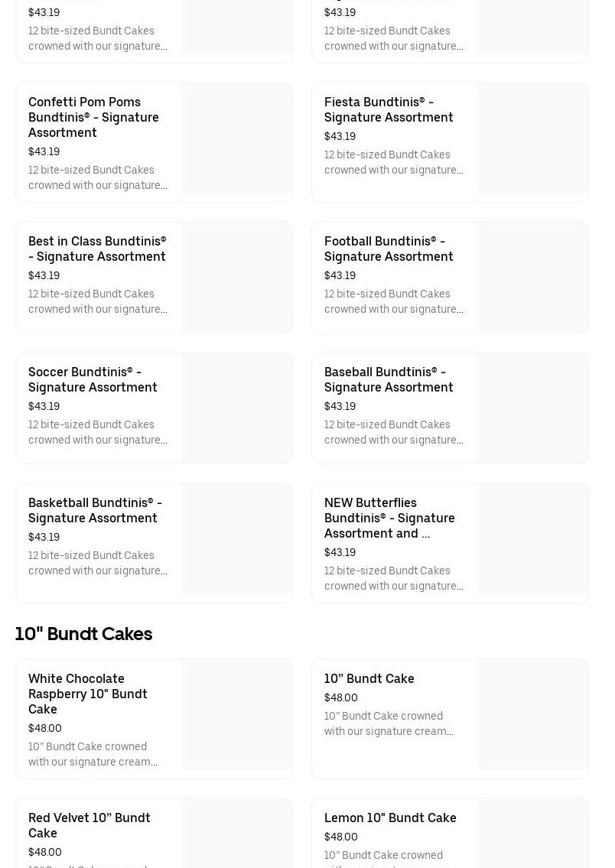Click the Baseball Bundtinis description text

coord(393,432)
